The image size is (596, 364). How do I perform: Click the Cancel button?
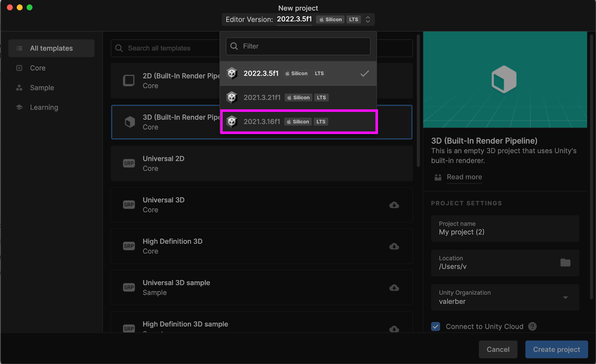click(498, 349)
